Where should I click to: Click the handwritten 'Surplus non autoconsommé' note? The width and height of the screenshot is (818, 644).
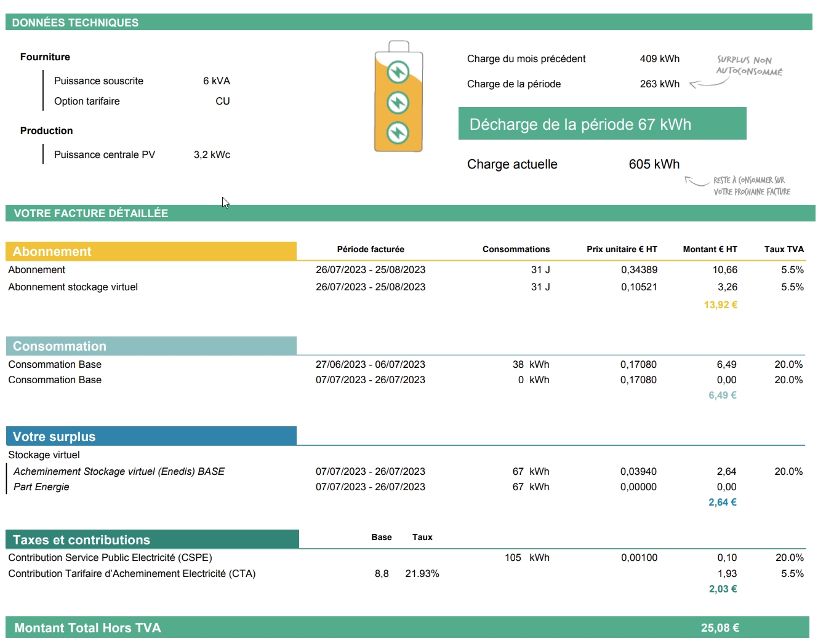pos(748,65)
